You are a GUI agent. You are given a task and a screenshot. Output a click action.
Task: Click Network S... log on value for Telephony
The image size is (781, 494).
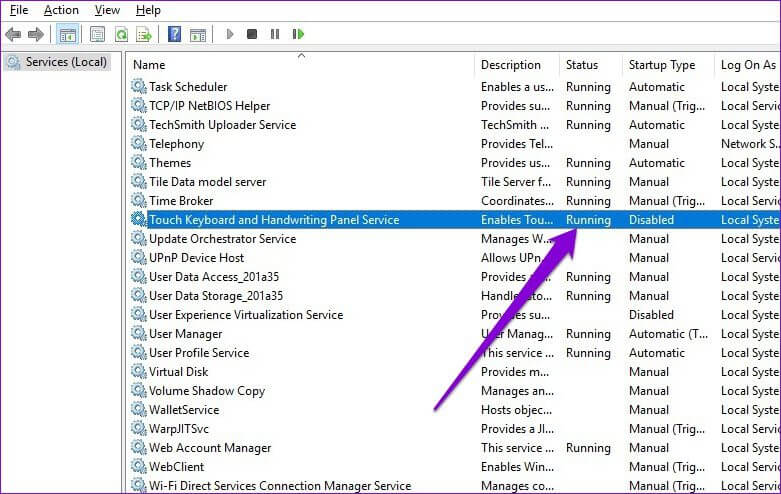click(x=750, y=144)
